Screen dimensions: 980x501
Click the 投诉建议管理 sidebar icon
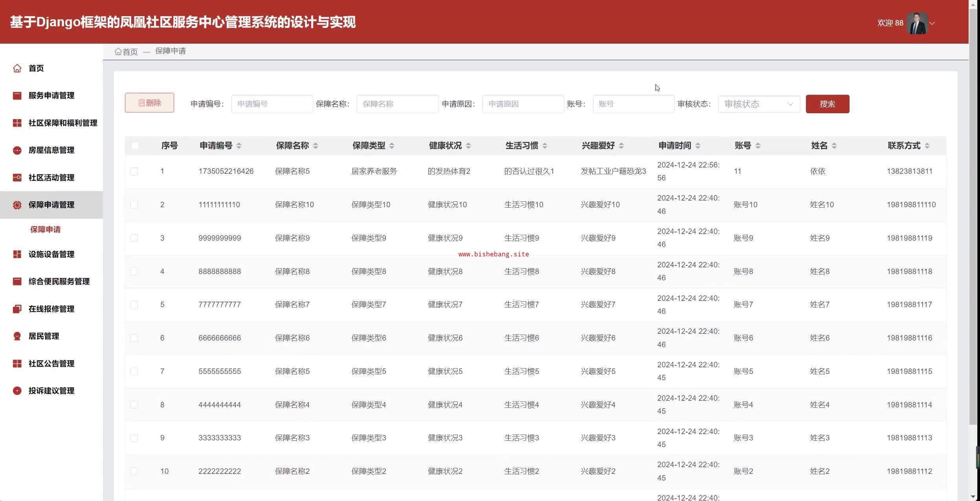pos(17,391)
